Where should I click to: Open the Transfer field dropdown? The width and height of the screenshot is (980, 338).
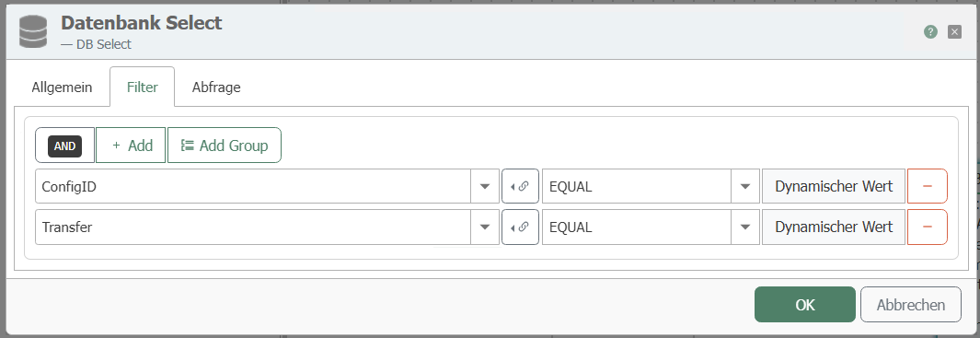485,227
